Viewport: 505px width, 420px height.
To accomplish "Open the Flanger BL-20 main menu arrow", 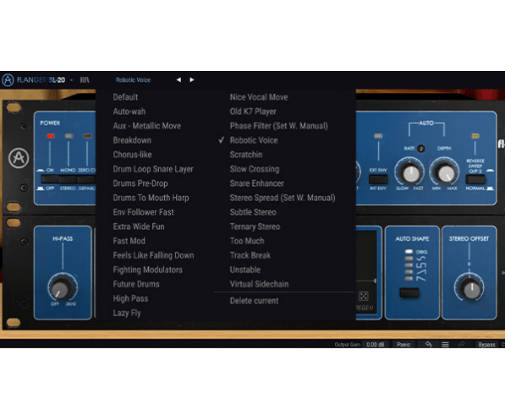I will (72, 80).
